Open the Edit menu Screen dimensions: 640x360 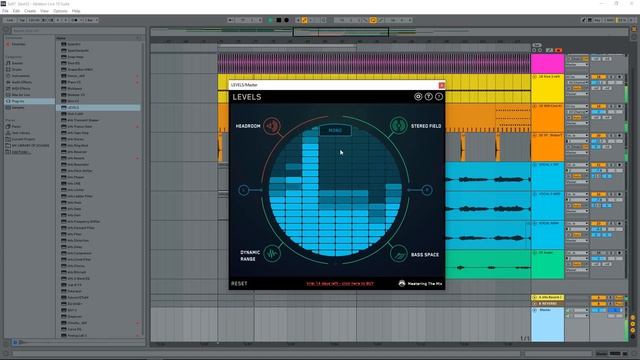[x=16, y=11]
